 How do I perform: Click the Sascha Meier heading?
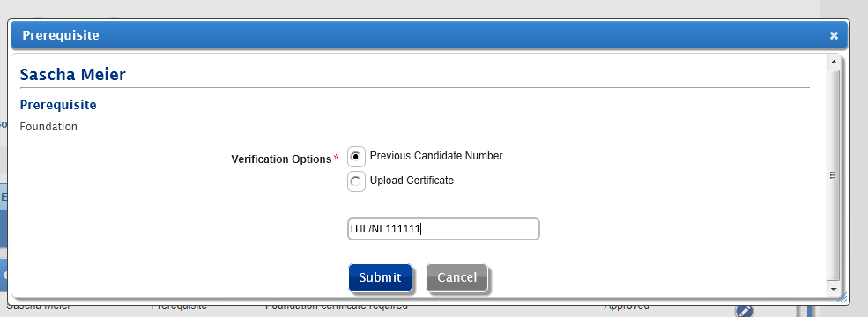coord(72,75)
